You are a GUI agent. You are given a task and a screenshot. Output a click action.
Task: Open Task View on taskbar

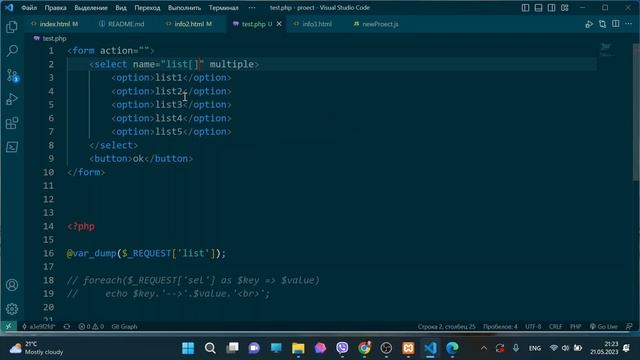coord(232,348)
